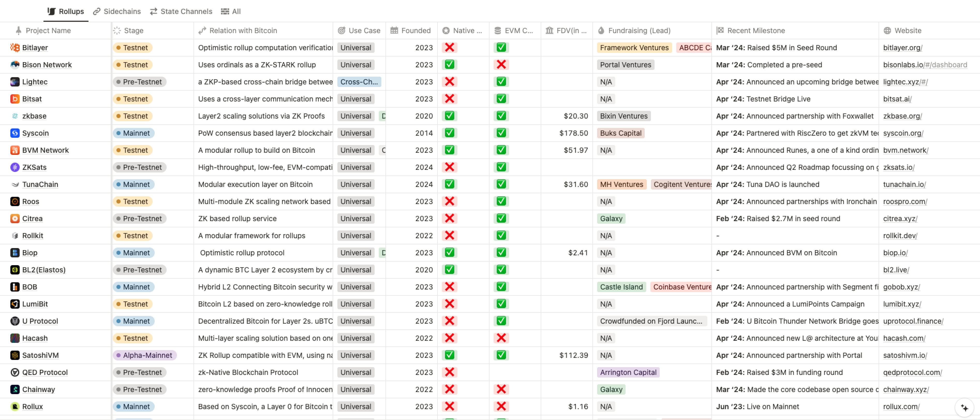Click the Syscoin logo icon
Image resolution: width=980 pixels, height=420 pixels.
coord(15,133)
